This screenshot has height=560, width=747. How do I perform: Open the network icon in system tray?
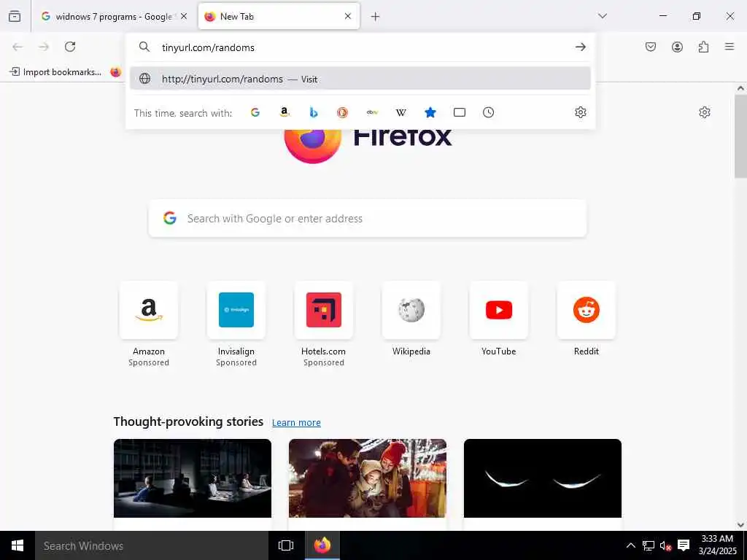pos(648,545)
